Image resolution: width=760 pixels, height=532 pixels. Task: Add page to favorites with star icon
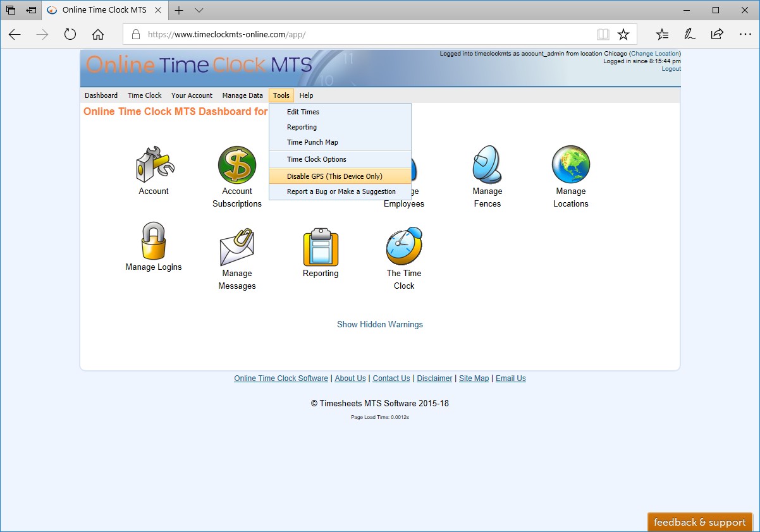(623, 34)
